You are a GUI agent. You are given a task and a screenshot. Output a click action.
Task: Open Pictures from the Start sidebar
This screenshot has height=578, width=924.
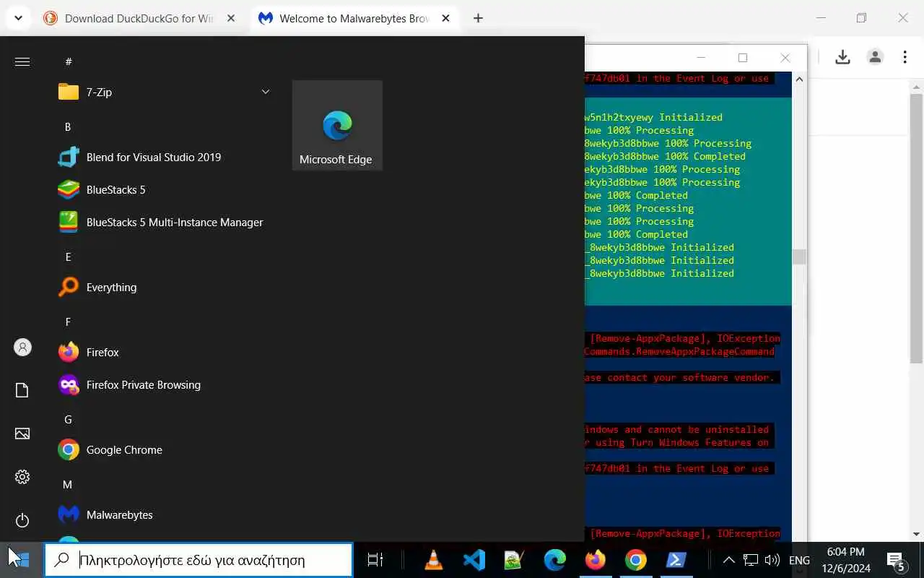(22, 433)
